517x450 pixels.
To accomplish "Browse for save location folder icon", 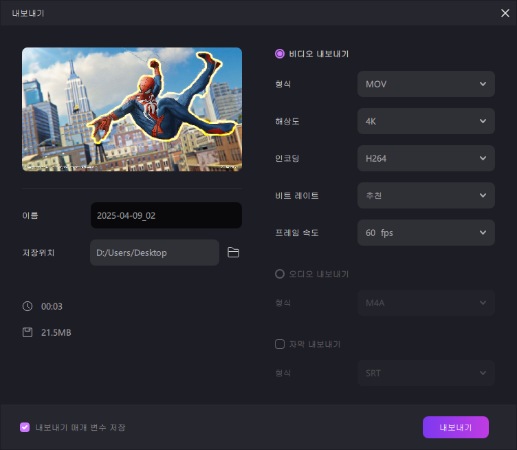I will 233,252.
